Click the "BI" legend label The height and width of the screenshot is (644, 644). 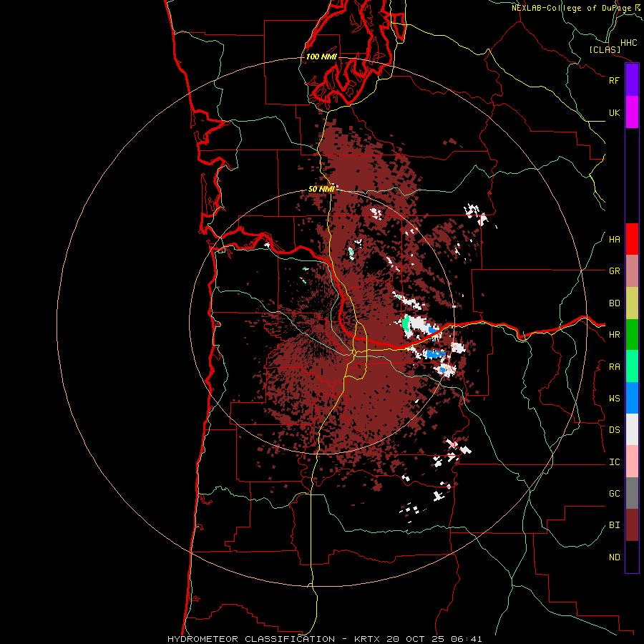614,525
